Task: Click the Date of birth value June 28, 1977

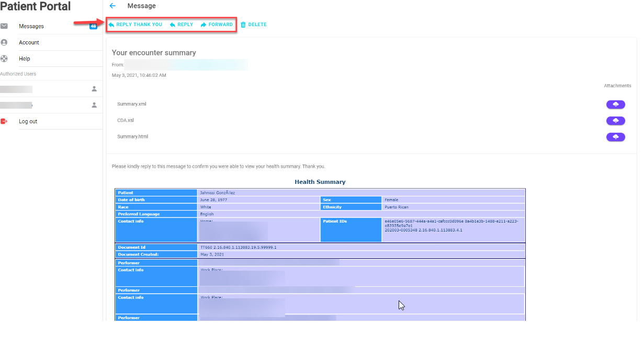Action: (x=214, y=200)
